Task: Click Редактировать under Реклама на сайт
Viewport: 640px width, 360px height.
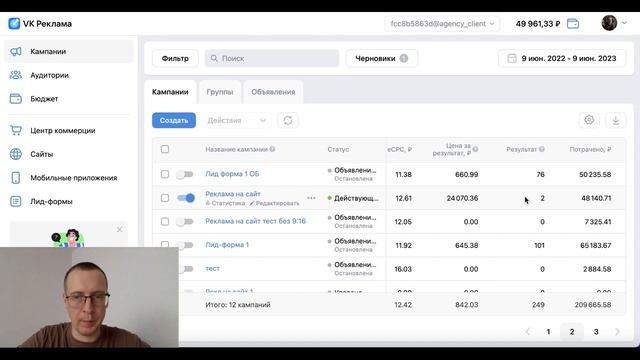Action: [x=274, y=203]
